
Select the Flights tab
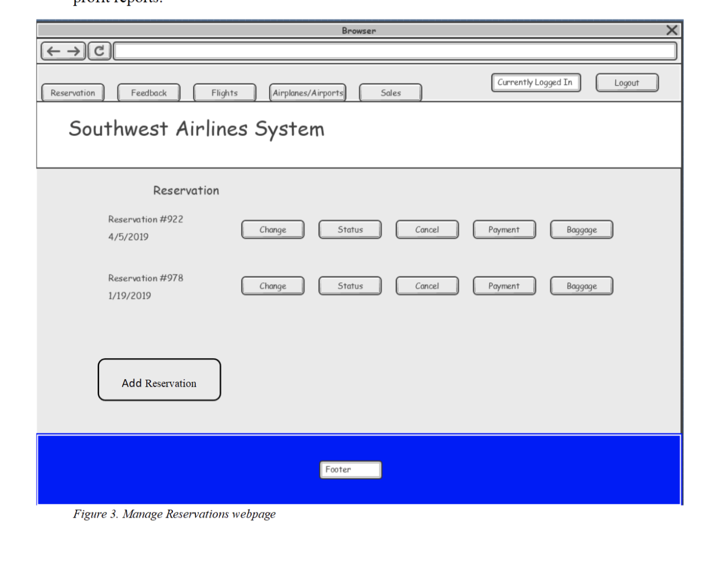[224, 92]
